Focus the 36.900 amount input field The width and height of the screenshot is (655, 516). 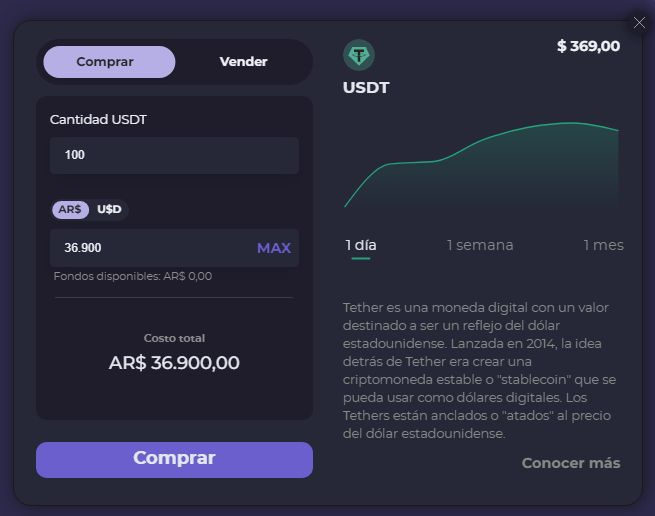pyautogui.click(x=150, y=248)
